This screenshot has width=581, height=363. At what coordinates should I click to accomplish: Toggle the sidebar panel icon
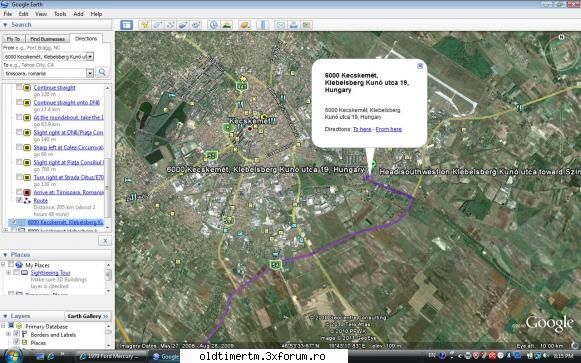coord(126,25)
